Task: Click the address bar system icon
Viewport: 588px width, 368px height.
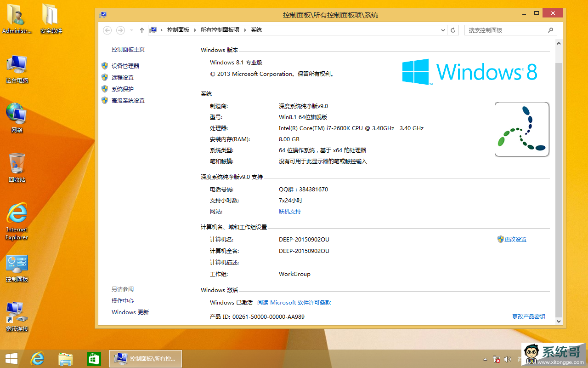Action: pos(154,30)
